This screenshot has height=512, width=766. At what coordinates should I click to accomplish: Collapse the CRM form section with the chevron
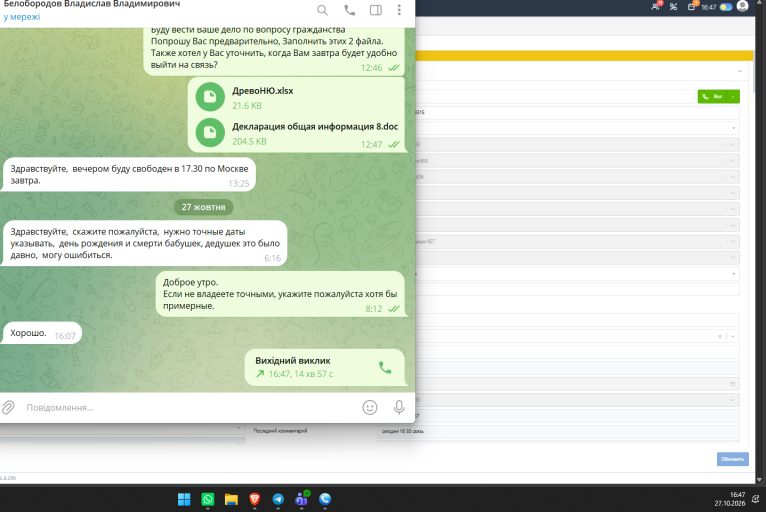(740, 71)
